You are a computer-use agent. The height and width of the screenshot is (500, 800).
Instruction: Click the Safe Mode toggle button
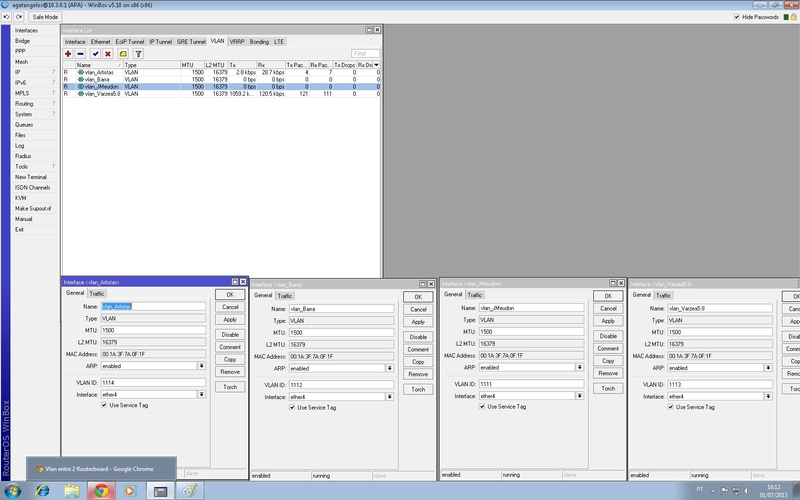(45, 17)
